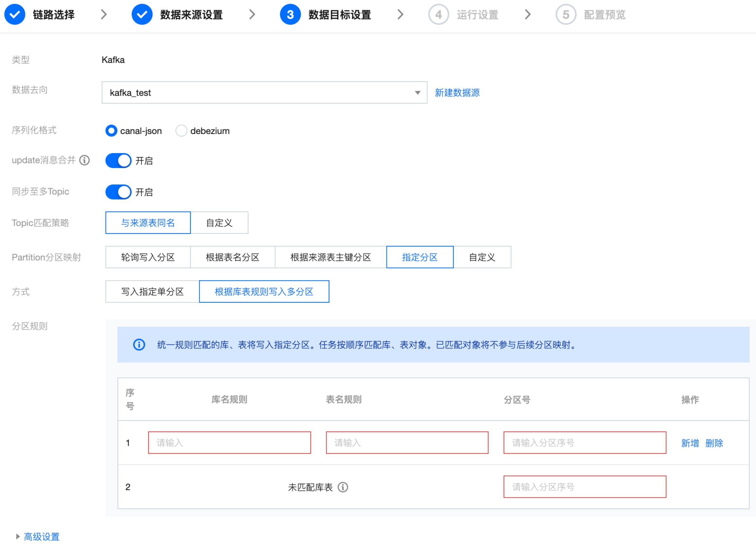Click 新增 to add partition rule

pyautogui.click(x=690, y=443)
